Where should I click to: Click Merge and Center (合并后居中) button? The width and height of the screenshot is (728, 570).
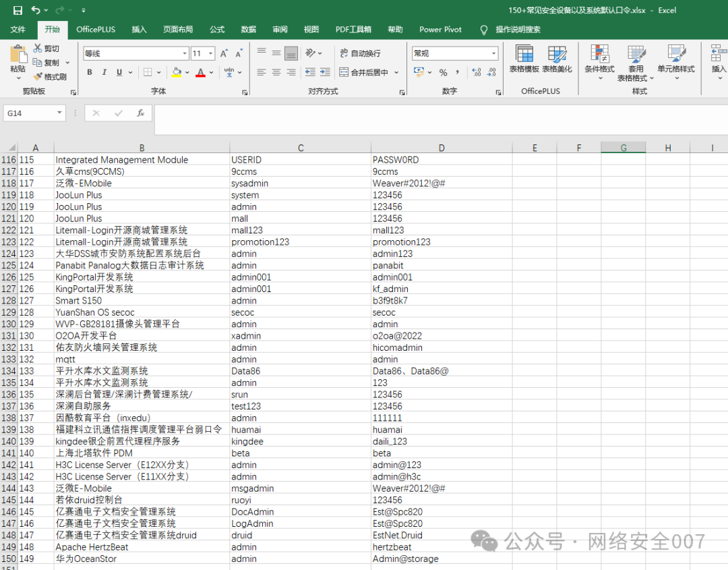363,72
